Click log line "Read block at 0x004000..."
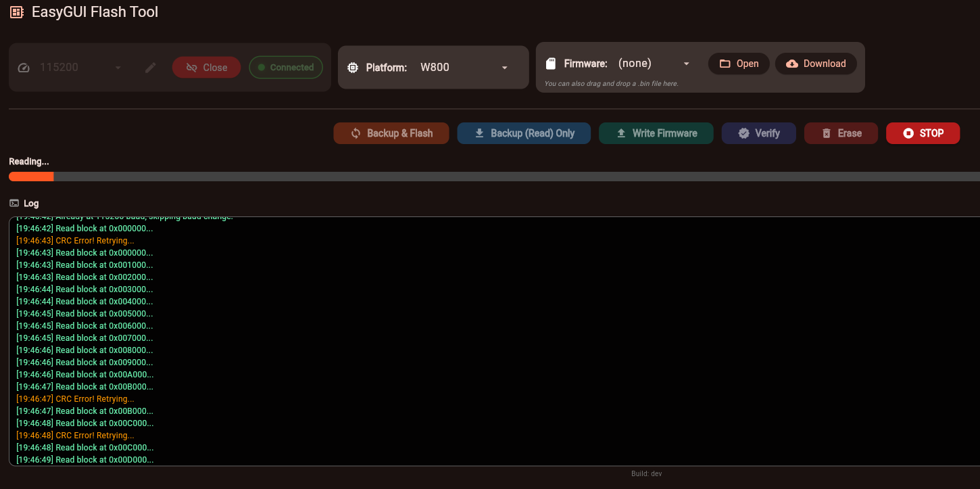This screenshot has width=980, height=489. 84,302
